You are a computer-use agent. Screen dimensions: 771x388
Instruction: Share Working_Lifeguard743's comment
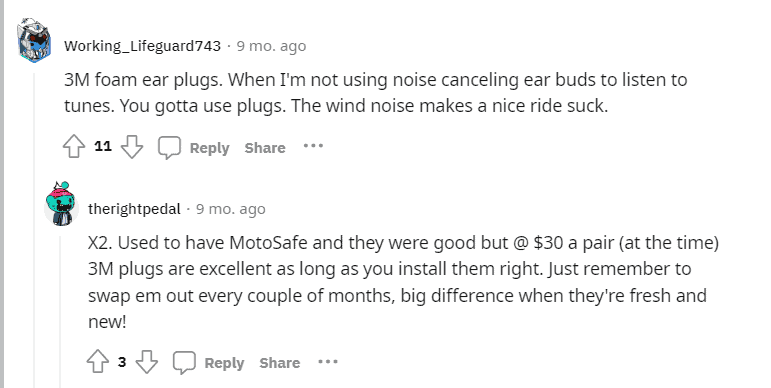265,148
